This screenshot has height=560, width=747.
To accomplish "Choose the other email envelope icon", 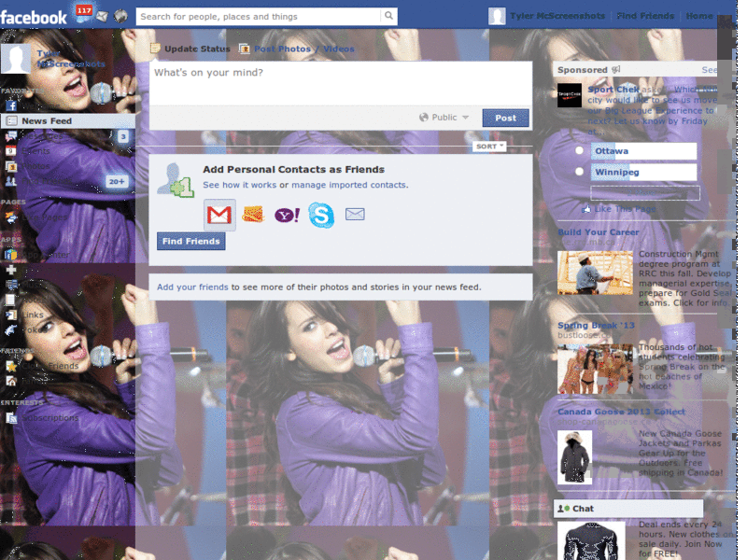I will pos(355,215).
